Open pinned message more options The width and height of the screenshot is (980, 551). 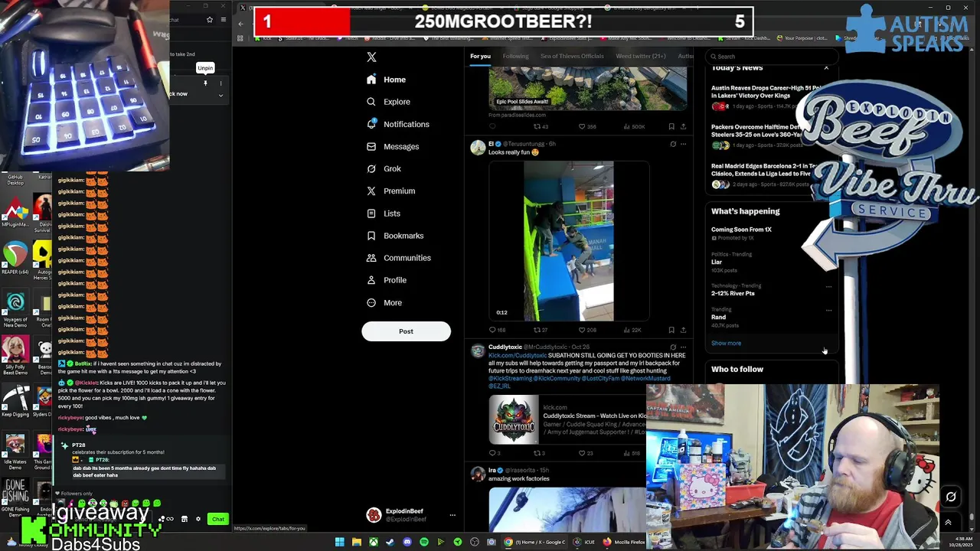coord(220,83)
